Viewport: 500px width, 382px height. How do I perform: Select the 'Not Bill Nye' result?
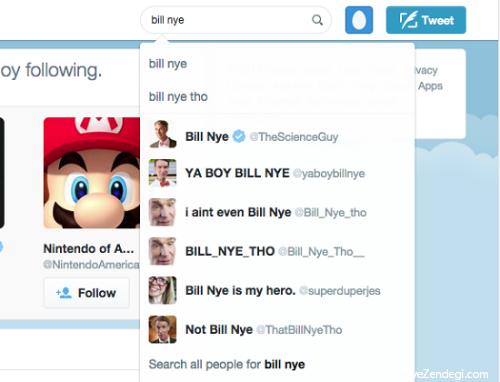tap(277, 329)
